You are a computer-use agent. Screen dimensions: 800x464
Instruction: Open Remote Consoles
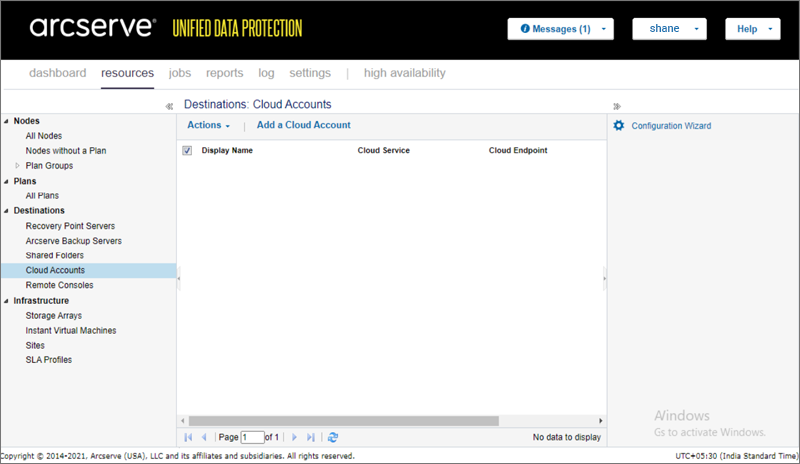point(60,285)
